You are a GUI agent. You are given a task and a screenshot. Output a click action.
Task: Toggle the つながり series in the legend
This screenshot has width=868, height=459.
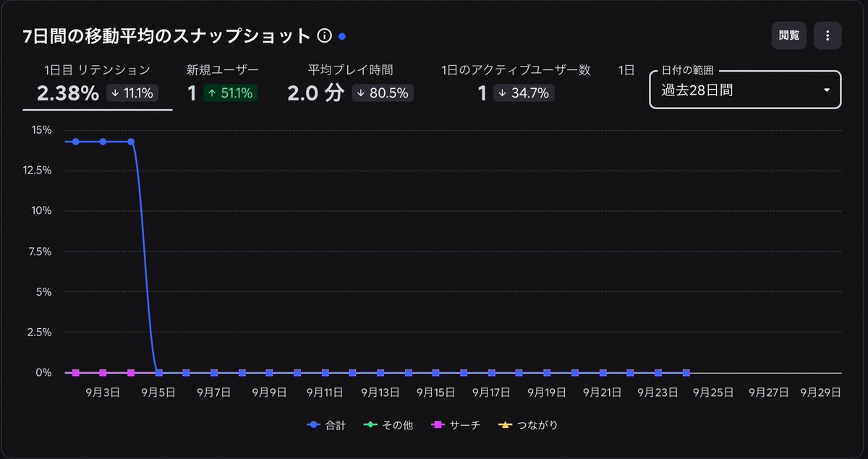point(527,425)
